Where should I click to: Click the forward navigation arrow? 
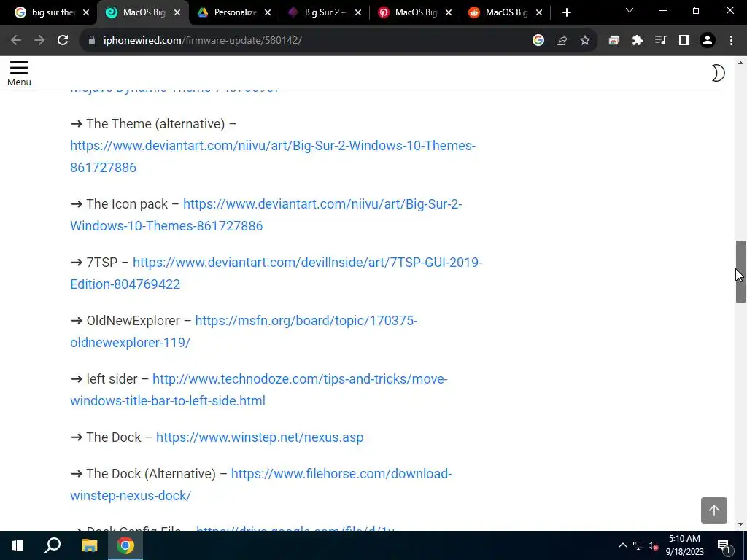(39, 41)
